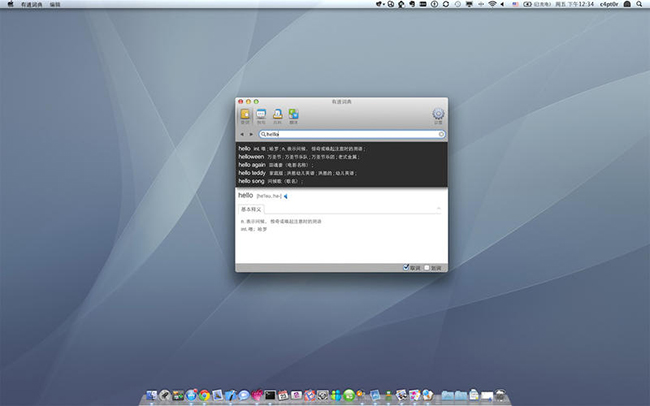Click the magnifier icon in search field
This screenshot has width=650, height=406.
tap(263, 134)
